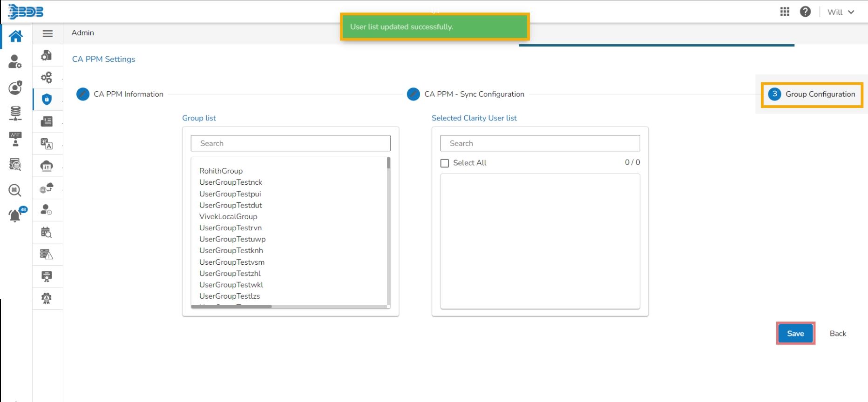This screenshot has width=868, height=402.
Task: Open notifications bell with 48 badge
Action: tap(15, 215)
